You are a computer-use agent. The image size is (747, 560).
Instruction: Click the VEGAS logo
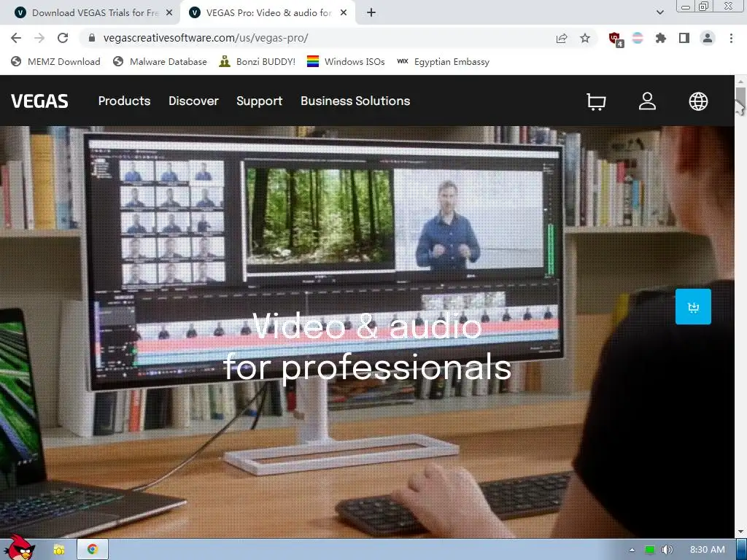[x=39, y=101]
